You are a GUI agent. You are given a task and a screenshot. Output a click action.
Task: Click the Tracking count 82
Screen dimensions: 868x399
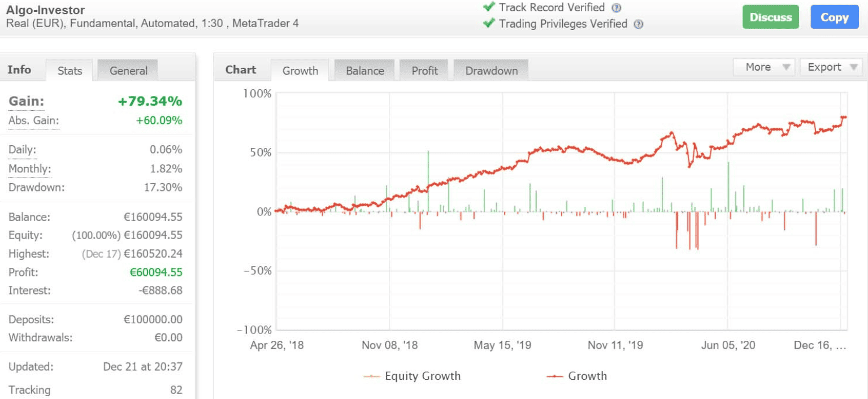[x=176, y=390]
